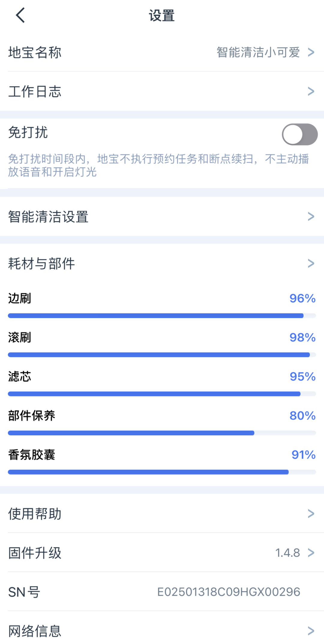
Task: Open 网络信息 network info
Action: click(x=35, y=631)
